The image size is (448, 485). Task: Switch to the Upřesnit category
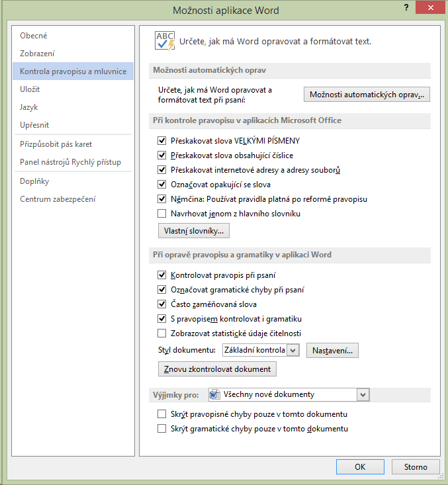[73, 125]
